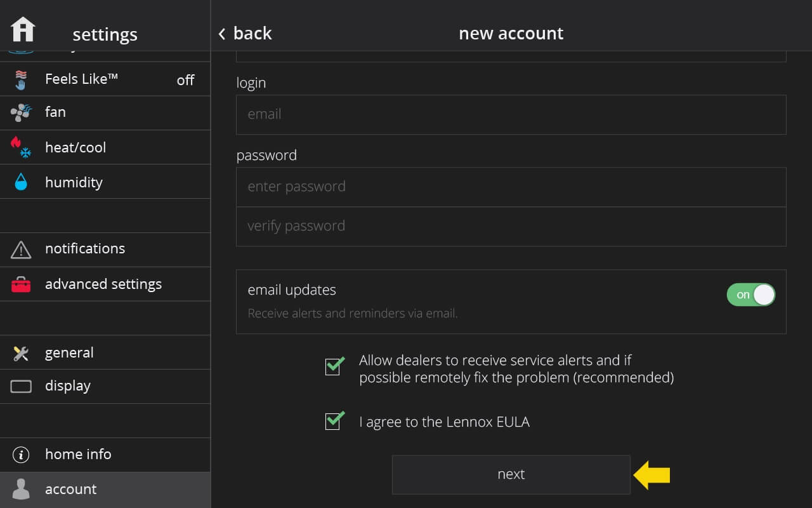
Task: Click the email login field
Action: coord(511,114)
